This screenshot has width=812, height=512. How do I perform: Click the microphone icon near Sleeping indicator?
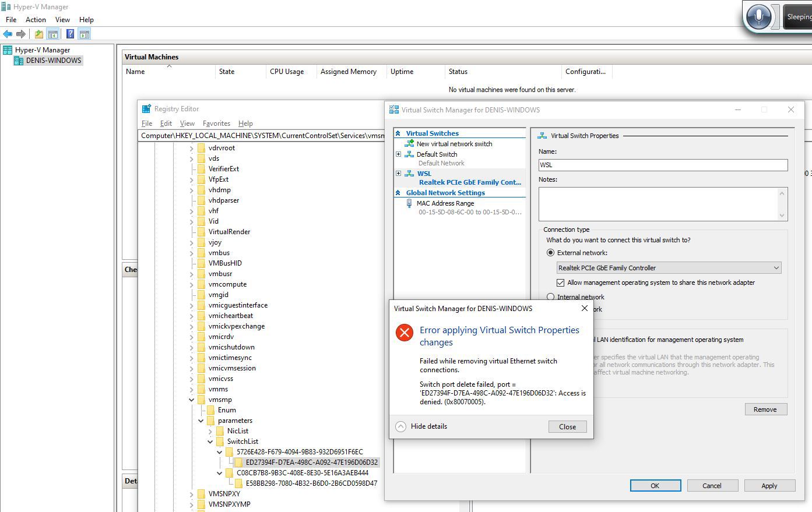tap(759, 16)
